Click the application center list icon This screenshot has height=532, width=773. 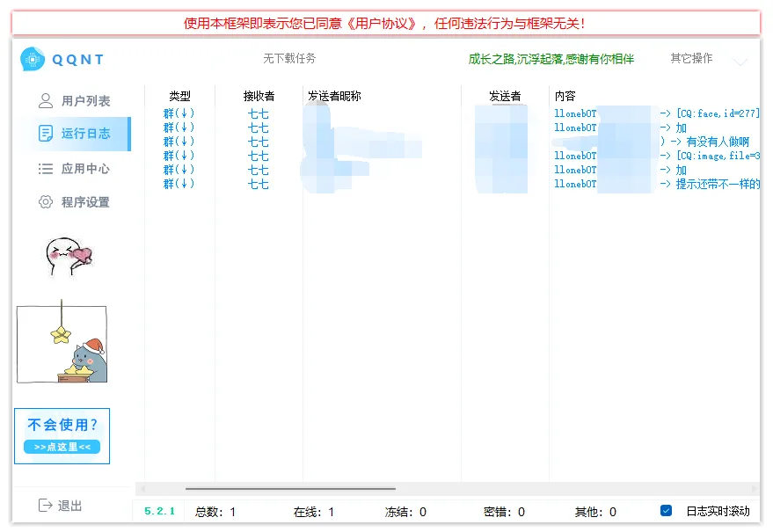46,169
